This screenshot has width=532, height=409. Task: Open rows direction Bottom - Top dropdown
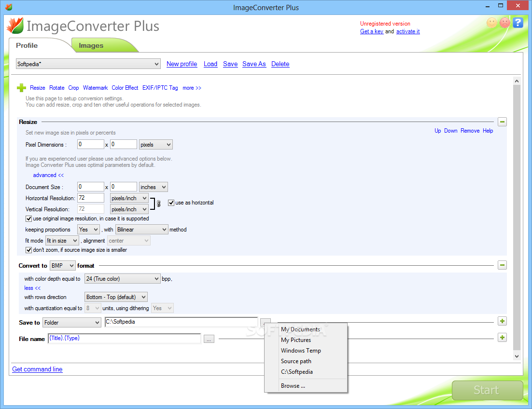(x=116, y=297)
